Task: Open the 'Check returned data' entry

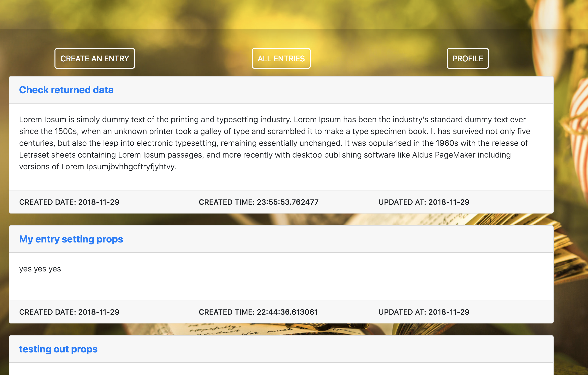Action: click(x=66, y=90)
